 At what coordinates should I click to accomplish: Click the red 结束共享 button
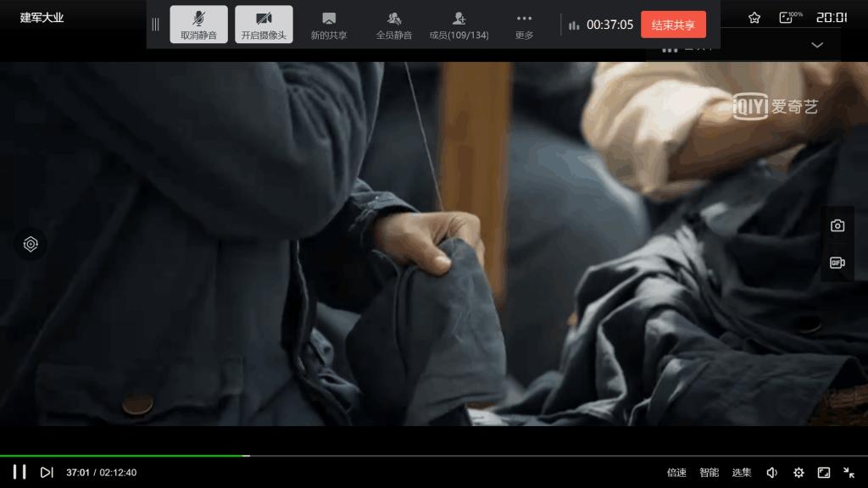(673, 25)
